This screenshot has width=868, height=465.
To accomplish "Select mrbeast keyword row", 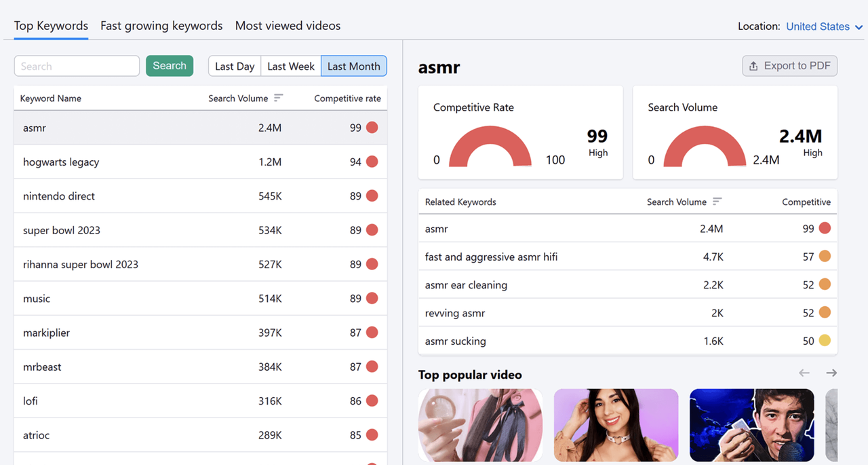I will [201, 367].
